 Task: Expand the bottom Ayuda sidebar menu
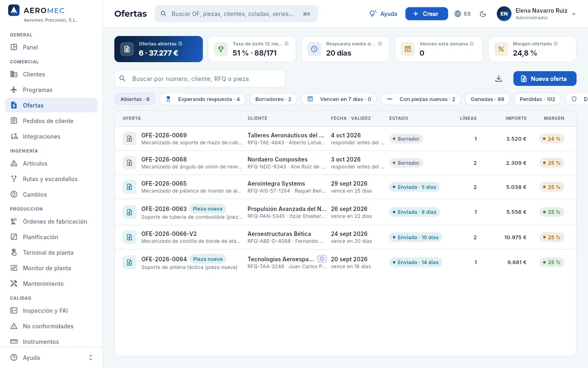pyautogui.click(x=51, y=357)
